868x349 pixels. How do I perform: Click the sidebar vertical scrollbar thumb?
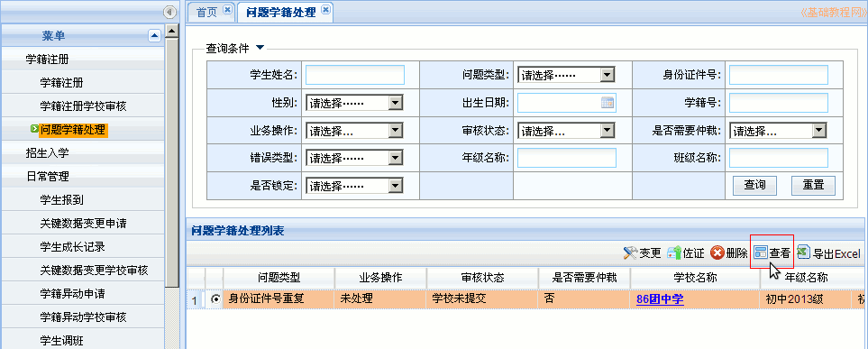[171, 162]
